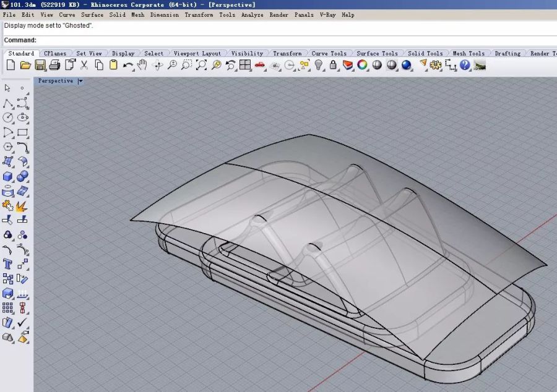Select the Text object tool
Image resolution: width=557 pixels, height=392 pixels.
point(8,264)
